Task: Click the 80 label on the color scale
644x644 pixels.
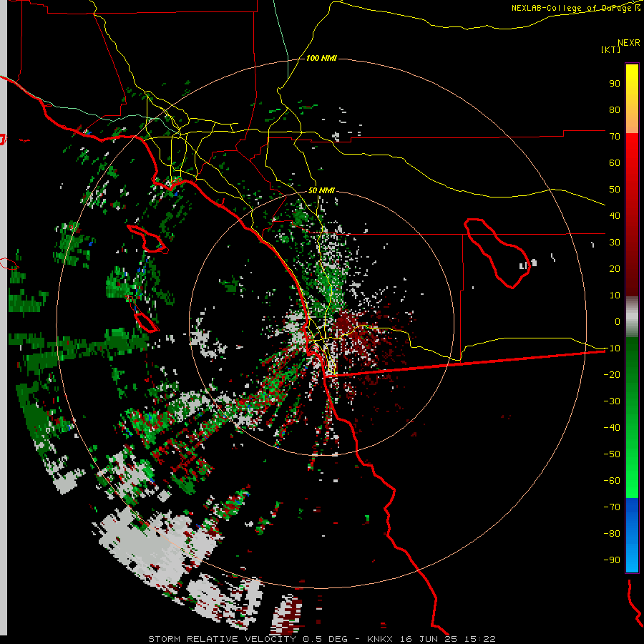Action: point(615,110)
